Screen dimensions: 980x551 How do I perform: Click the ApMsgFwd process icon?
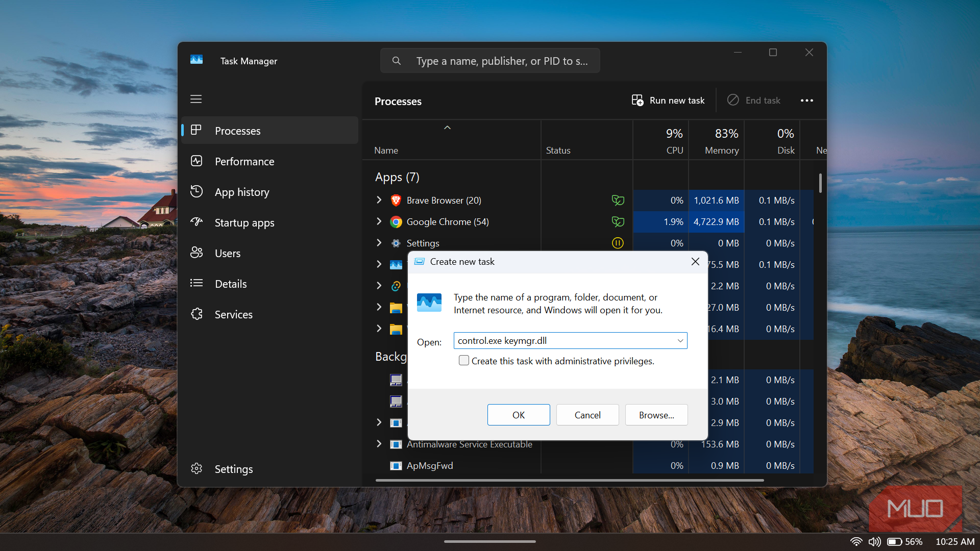coord(396,466)
